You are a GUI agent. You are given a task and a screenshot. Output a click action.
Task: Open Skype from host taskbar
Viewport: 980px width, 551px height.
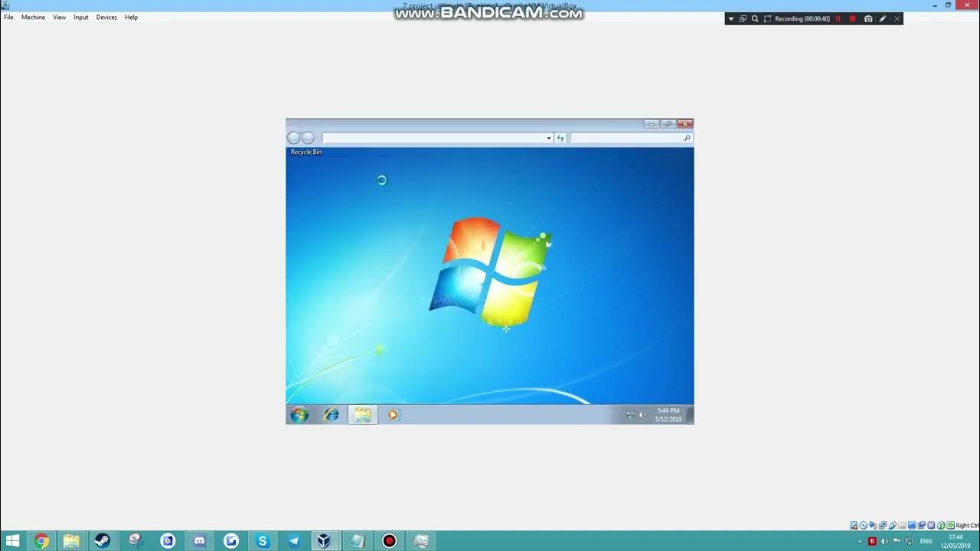click(263, 541)
